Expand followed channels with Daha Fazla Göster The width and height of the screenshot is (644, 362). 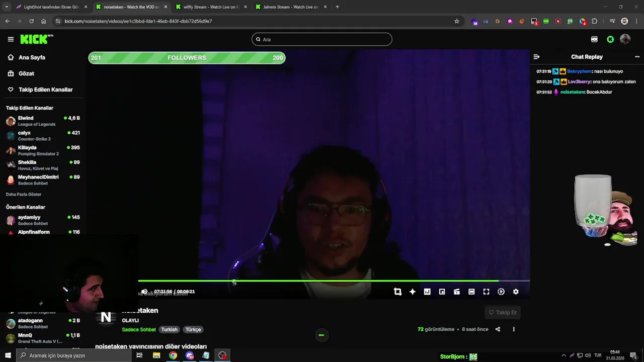(24, 194)
